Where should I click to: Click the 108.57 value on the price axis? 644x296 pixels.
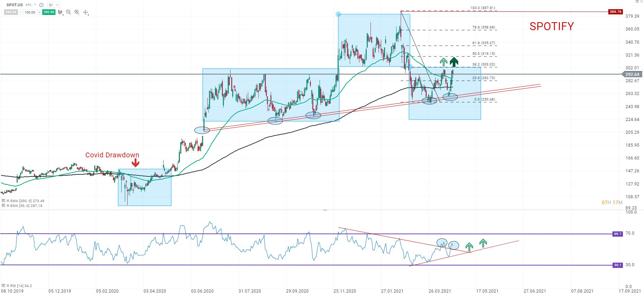(632, 197)
